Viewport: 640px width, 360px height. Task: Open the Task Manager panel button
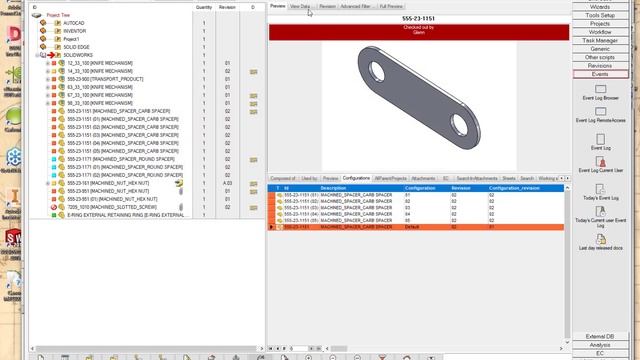click(x=600, y=40)
